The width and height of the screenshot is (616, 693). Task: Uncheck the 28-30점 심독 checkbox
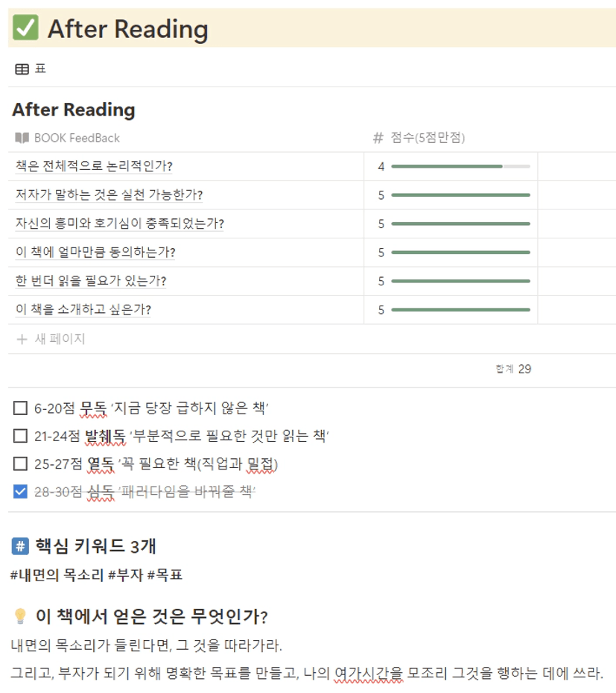20,492
